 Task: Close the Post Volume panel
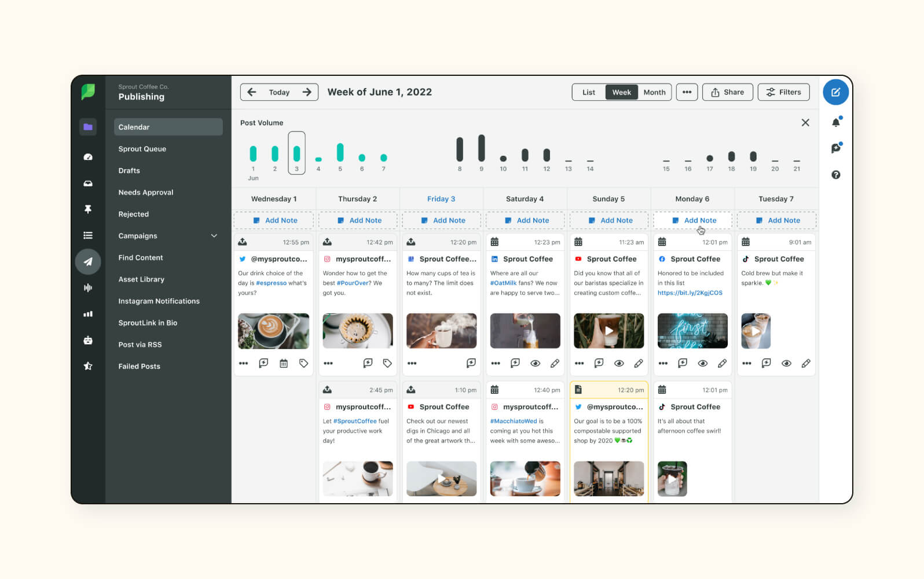[805, 123]
